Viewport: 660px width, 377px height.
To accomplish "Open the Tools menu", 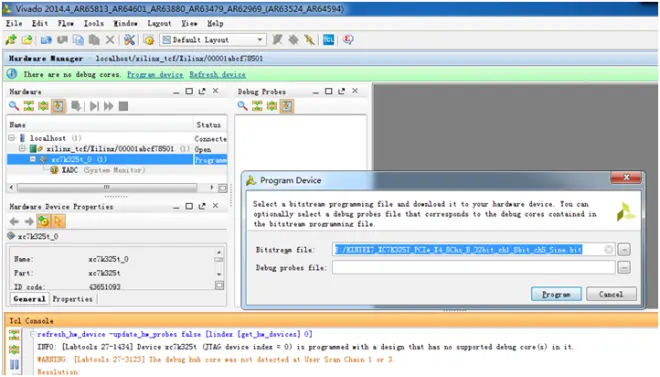I will [x=93, y=24].
